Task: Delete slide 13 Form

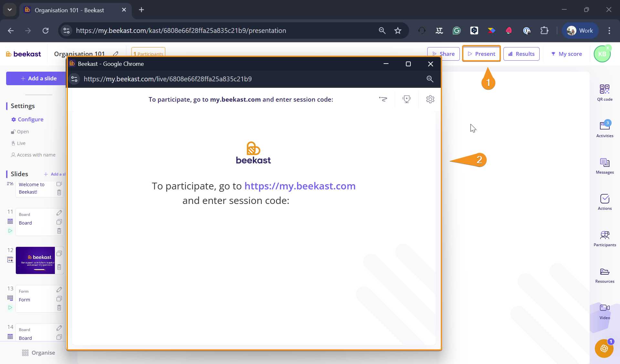Action: pyautogui.click(x=59, y=308)
